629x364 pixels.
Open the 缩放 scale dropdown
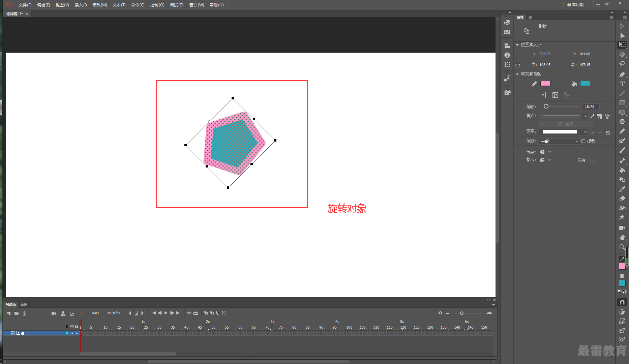[x=560, y=141]
